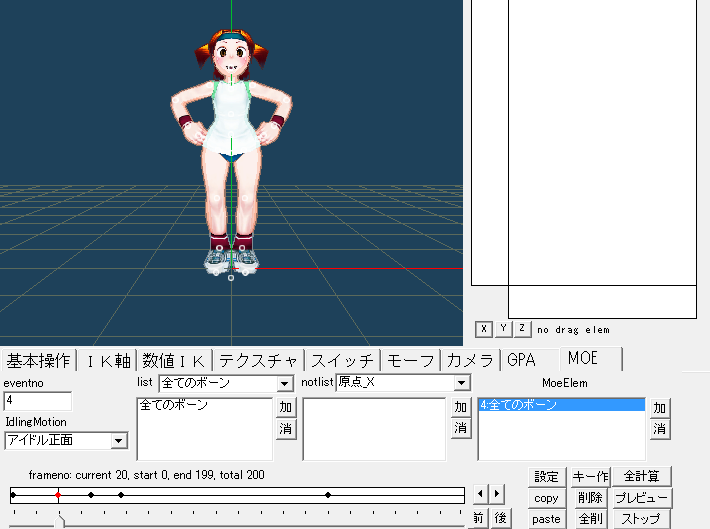The height and width of the screenshot is (529, 710).
Task: Click the 加 button beside MoeElem list
Action: [660, 408]
